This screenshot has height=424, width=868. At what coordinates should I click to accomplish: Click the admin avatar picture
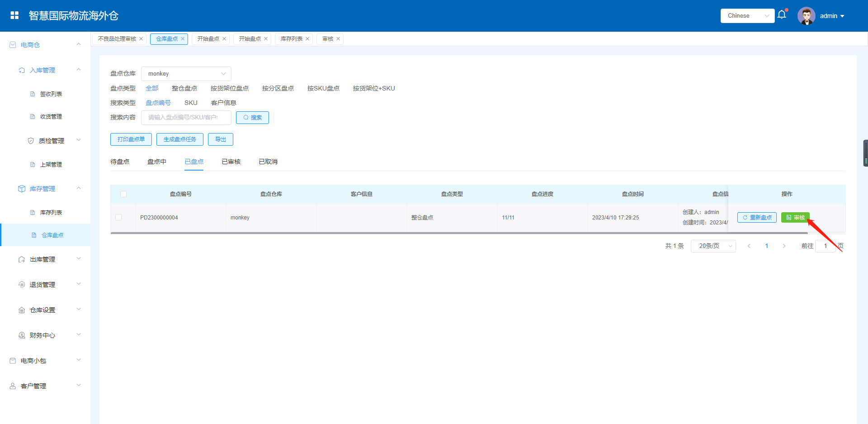806,16
